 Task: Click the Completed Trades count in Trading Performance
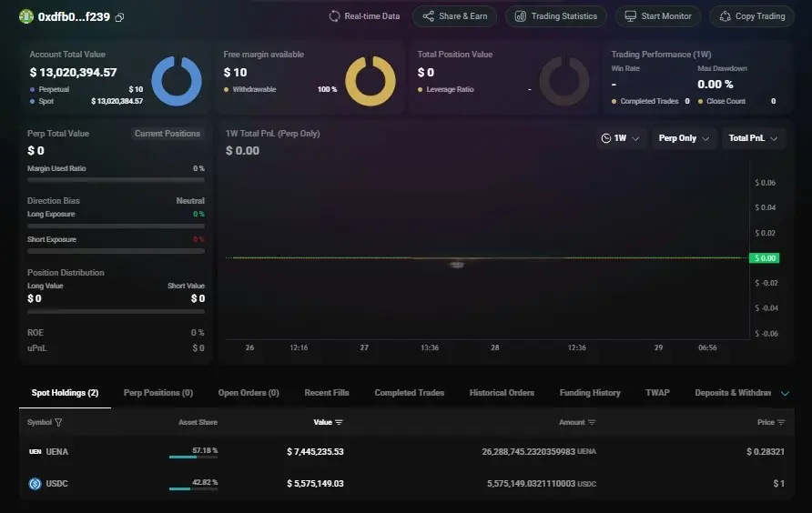(687, 102)
